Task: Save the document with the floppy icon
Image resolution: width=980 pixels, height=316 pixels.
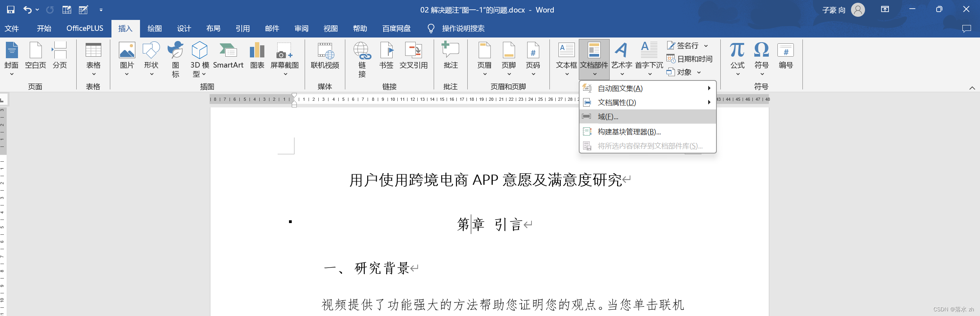Action: (x=11, y=10)
